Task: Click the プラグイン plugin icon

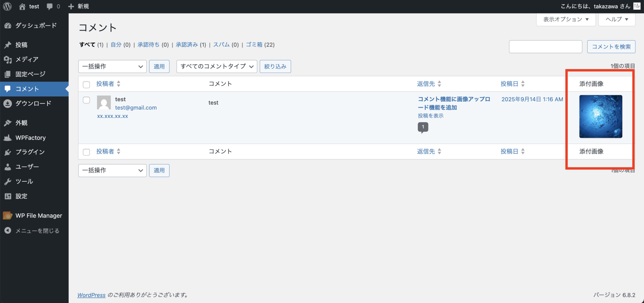Action: (8, 152)
